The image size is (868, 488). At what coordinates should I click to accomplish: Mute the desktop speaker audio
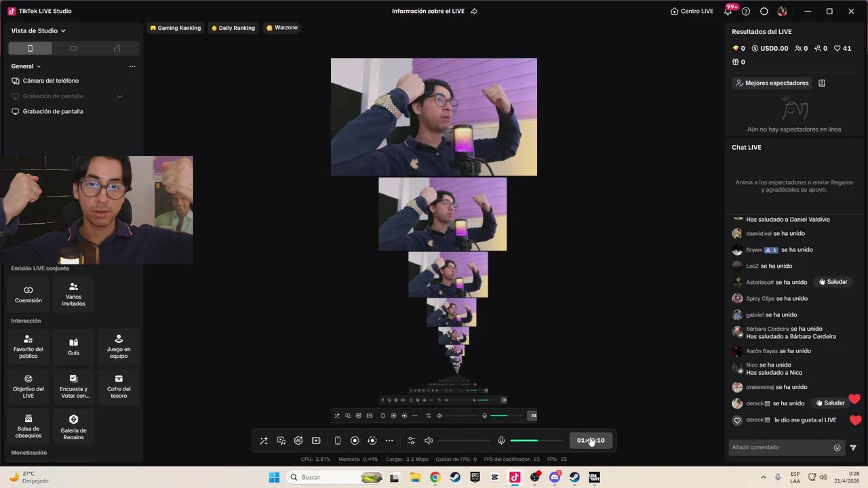click(429, 441)
